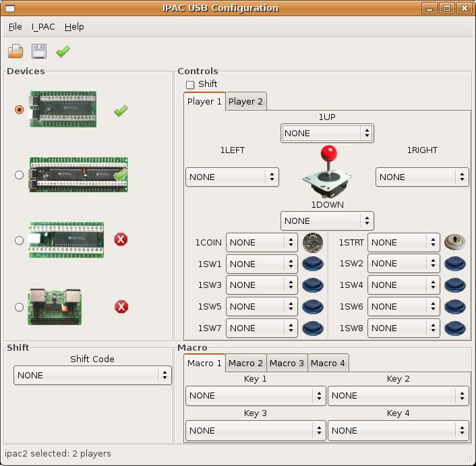Click the blue button icon for 1SW5
The width and height of the screenshot is (476, 466).
tap(313, 307)
